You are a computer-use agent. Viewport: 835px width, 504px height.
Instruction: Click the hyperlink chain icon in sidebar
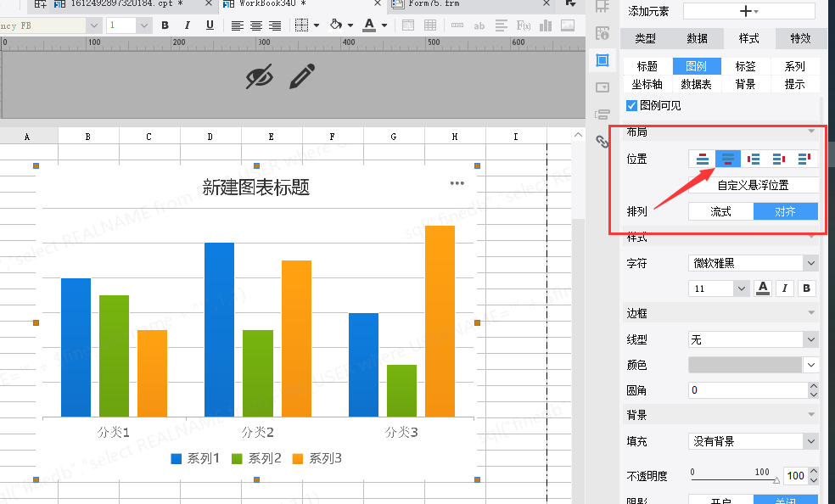click(602, 141)
